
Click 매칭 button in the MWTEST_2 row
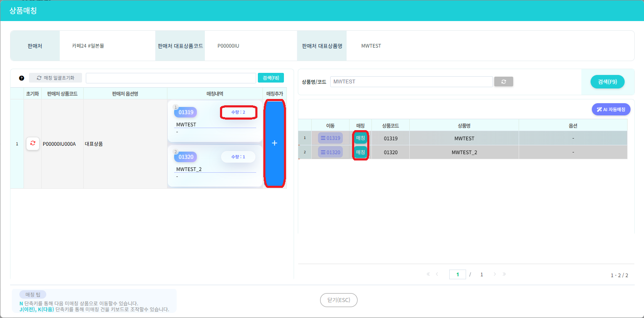(360, 152)
